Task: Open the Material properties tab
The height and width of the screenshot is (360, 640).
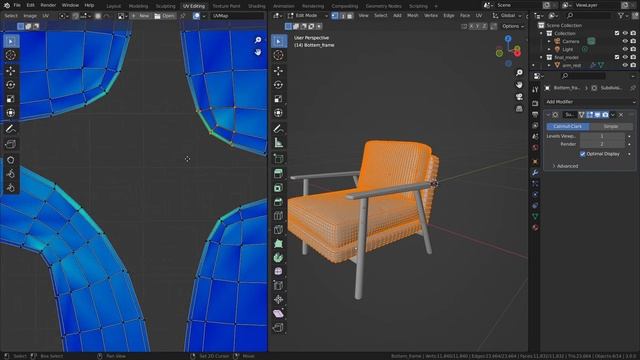Action: tap(535, 228)
